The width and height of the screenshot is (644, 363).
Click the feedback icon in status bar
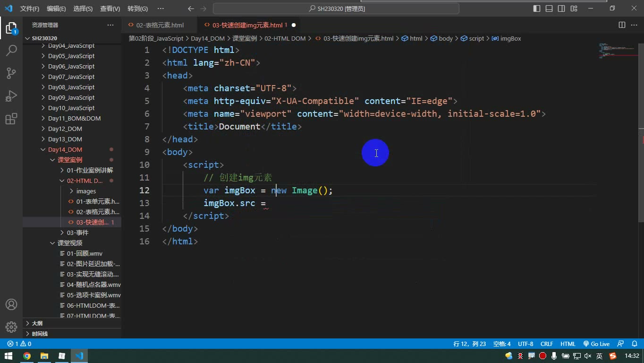pyautogui.click(x=621, y=344)
